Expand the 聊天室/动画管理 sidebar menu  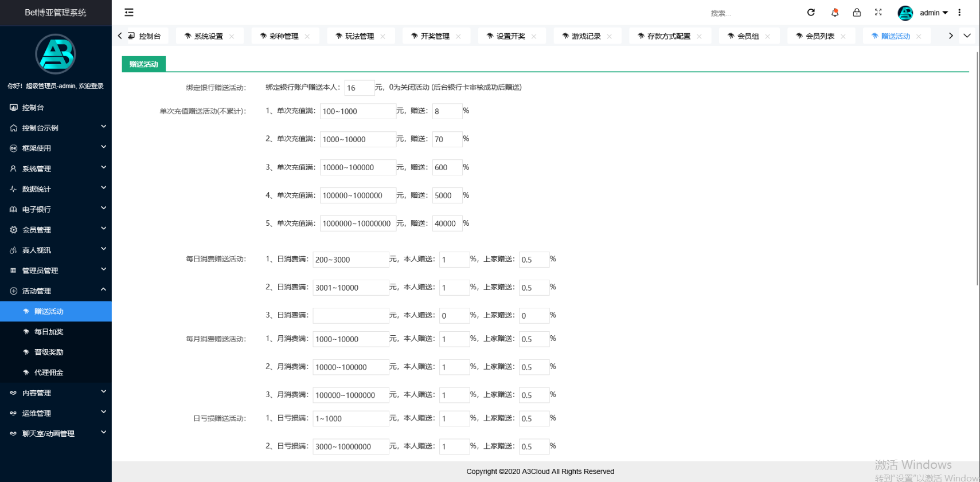point(56,433)
